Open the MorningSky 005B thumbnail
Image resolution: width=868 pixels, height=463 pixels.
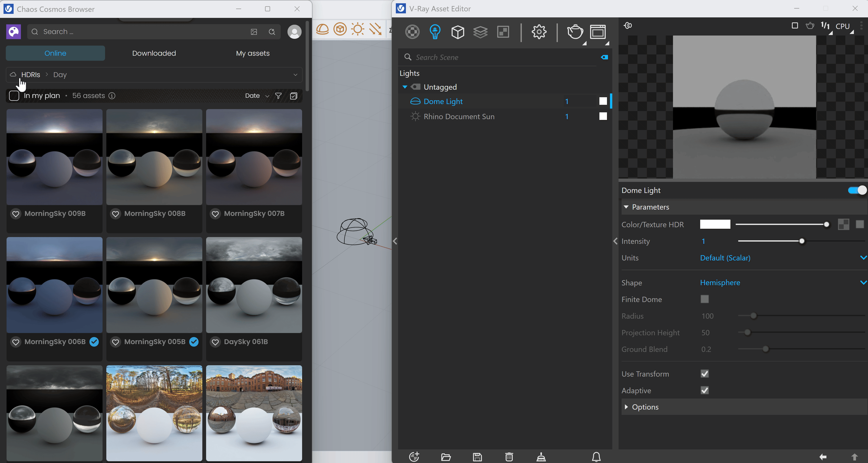click(x=154, y=285)
